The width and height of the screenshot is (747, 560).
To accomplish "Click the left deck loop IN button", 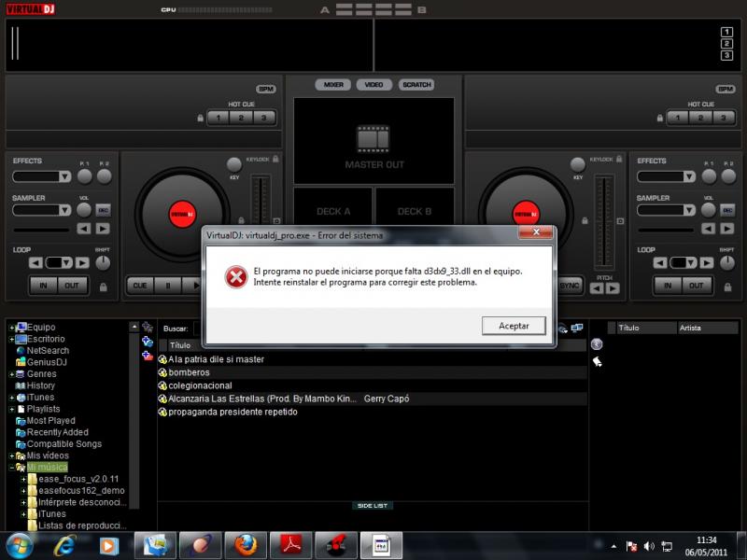I will click(43, 286).
